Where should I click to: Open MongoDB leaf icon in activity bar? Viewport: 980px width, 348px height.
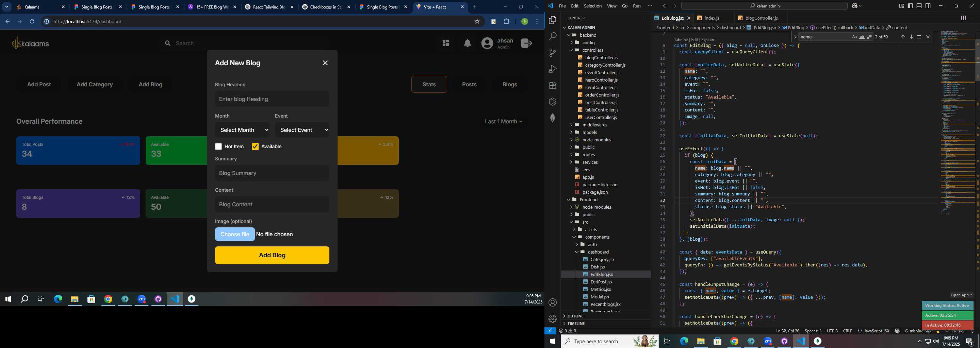pyautogui.click(x=552, y=118)
